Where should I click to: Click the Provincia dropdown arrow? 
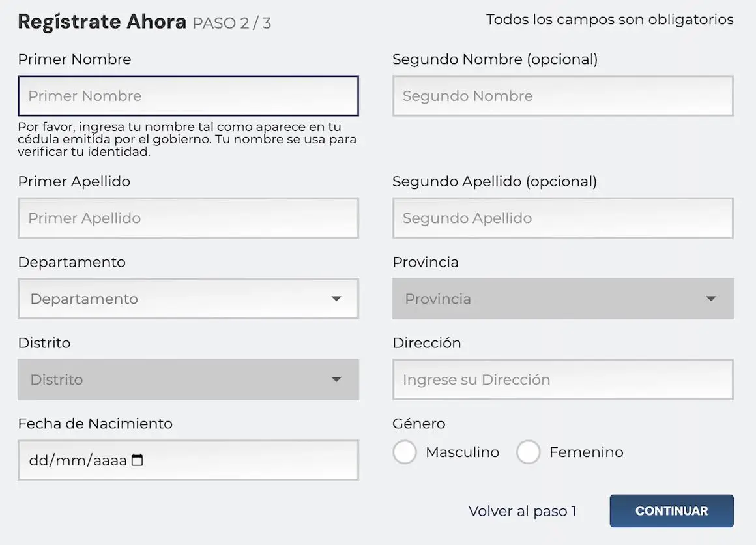tap(711, 299)
